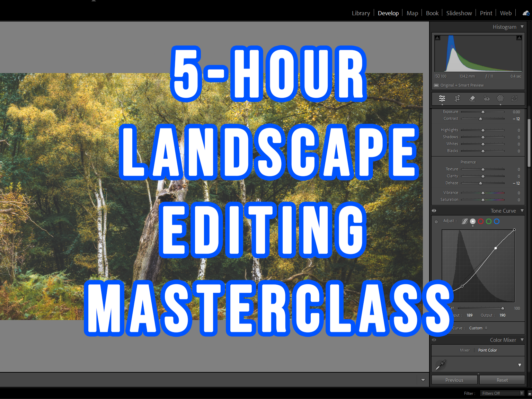Screen dimensions: 532x399
Task: Switch to the parametric curve icon
Action: 464,221
